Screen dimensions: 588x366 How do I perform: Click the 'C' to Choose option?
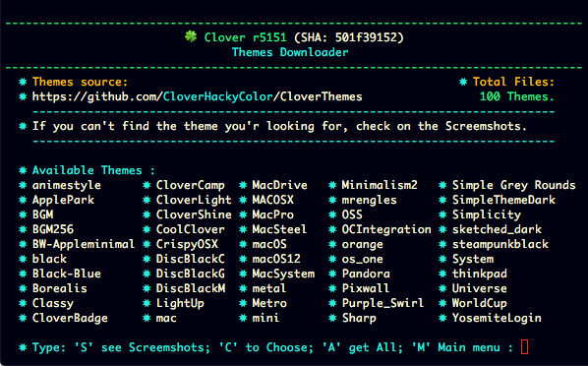click(x=265, y=347)
